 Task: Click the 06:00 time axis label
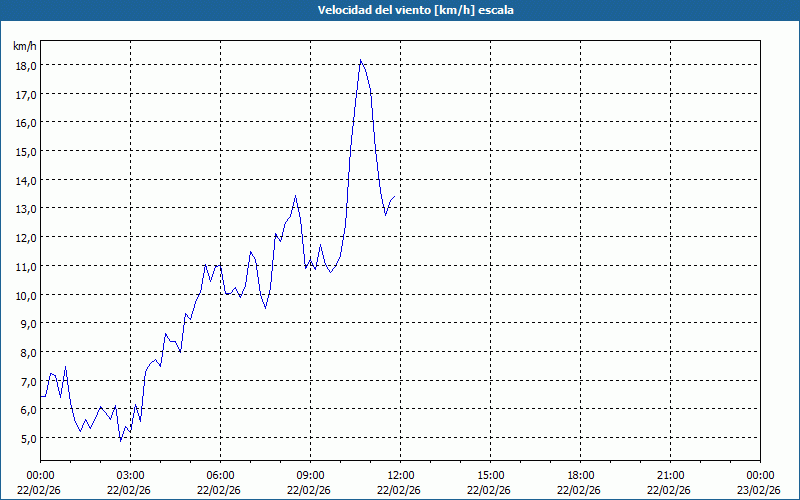pos(220,475)
